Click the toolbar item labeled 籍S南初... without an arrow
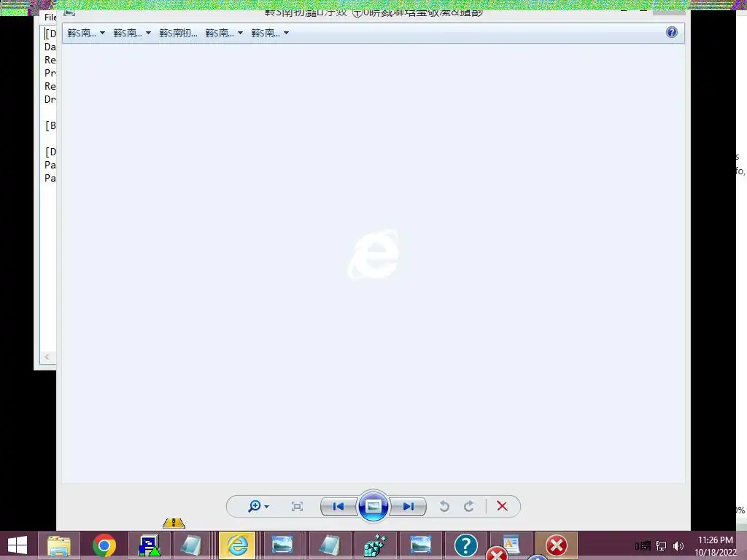 point(178,33)
